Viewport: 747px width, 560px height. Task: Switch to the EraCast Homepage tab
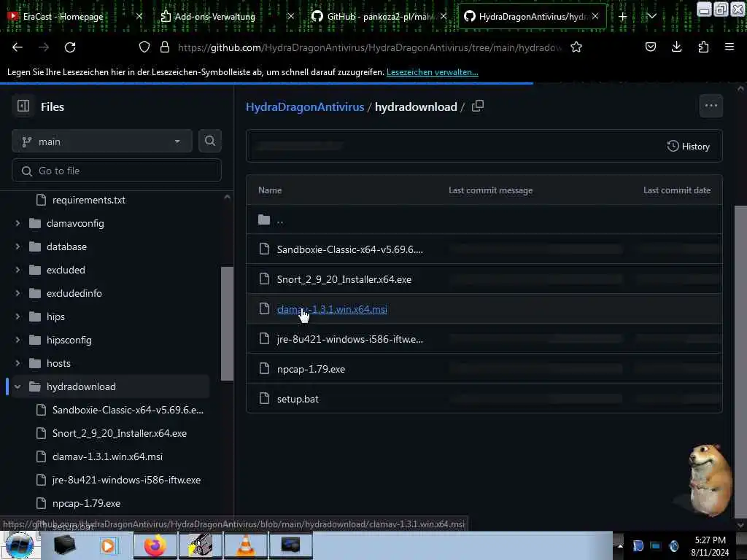[63, 17]
